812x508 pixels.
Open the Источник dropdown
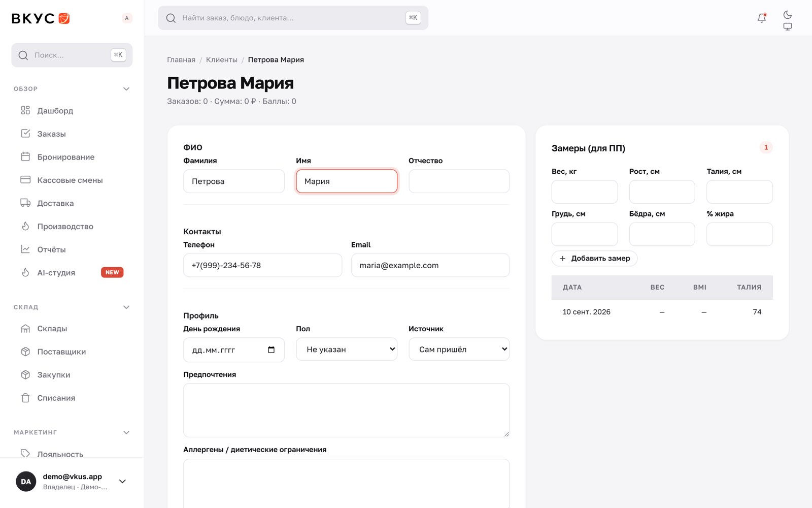point(459,350)
